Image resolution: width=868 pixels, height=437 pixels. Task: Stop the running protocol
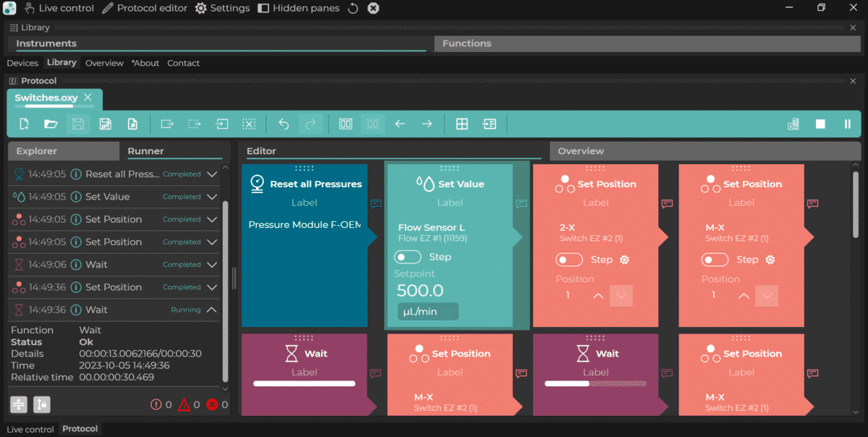click(820, 124)
